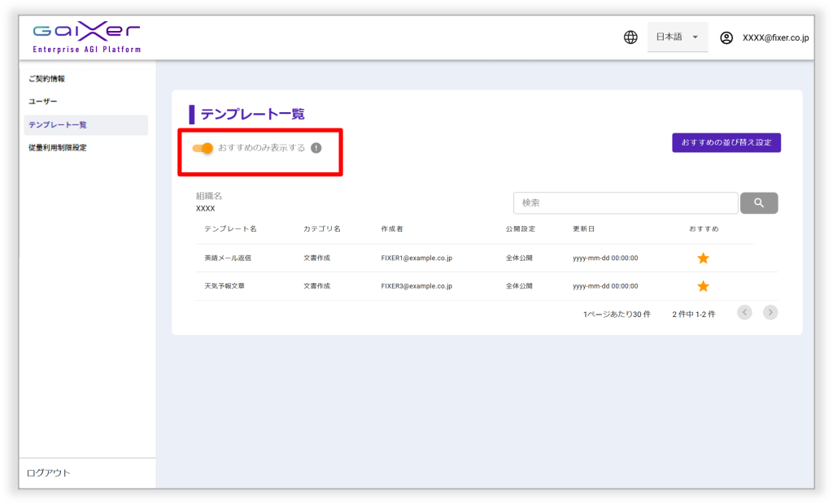Go to the previous page arrow
Image resolution: width=833 pixels, height=504 pixels.
pyautogui.click(x=744, y=312)
